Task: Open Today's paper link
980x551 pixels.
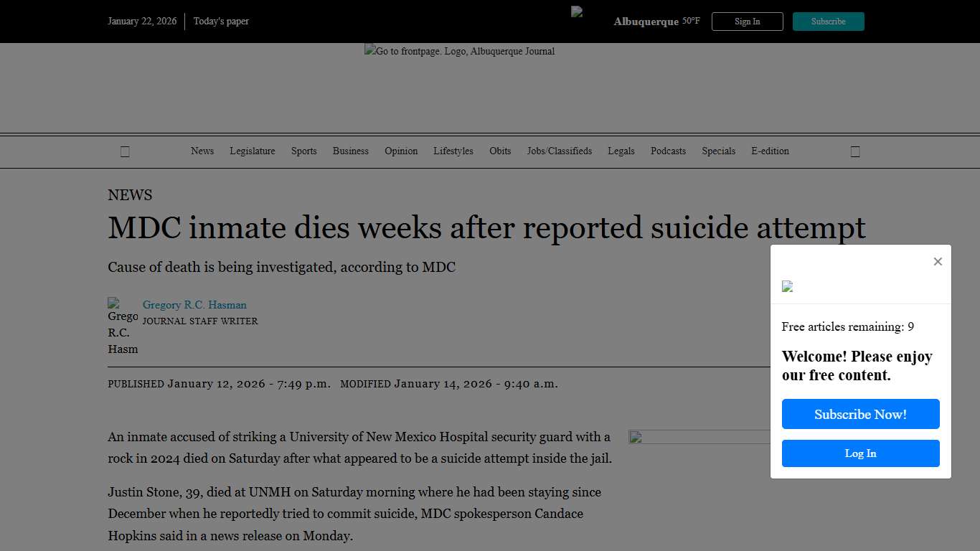Action: (221, 22)
